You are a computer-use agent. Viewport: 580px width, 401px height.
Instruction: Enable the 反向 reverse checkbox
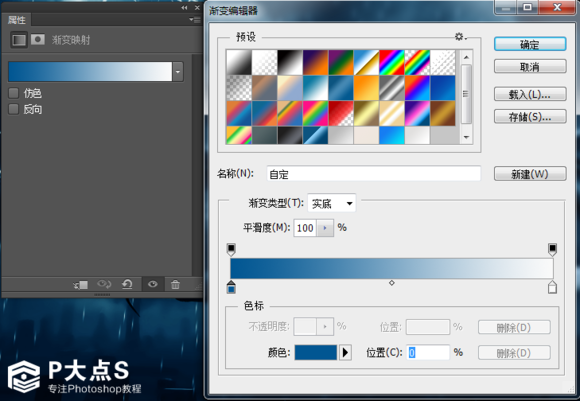tap(14, 109)
